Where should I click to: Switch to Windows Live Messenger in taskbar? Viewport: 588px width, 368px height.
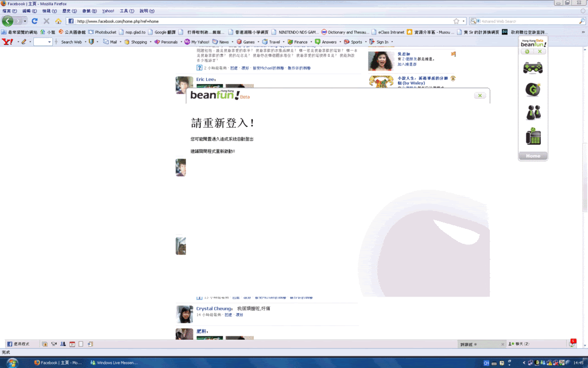[x=114, y=362]
